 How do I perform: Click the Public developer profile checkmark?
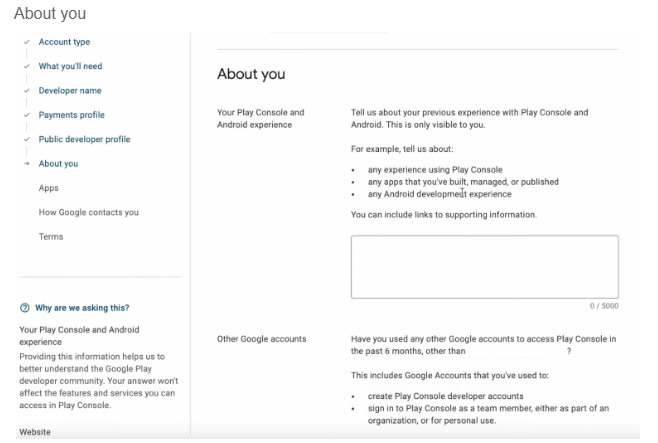click(x=26, y=139)
